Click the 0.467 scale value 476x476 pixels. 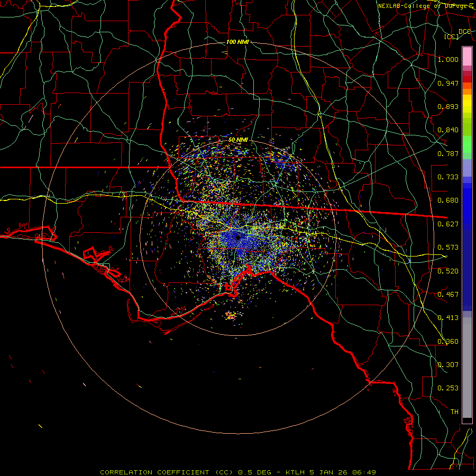[x=448, y=295]
